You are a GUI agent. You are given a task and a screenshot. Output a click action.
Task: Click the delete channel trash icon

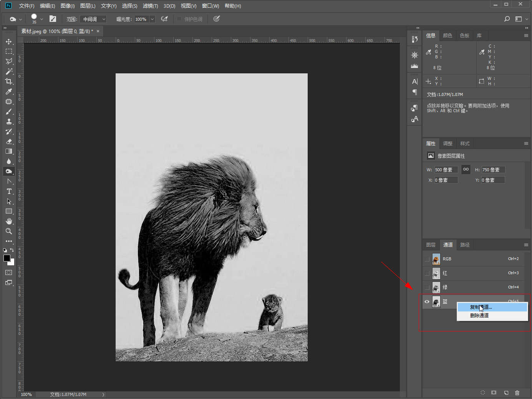pos(517,392)
